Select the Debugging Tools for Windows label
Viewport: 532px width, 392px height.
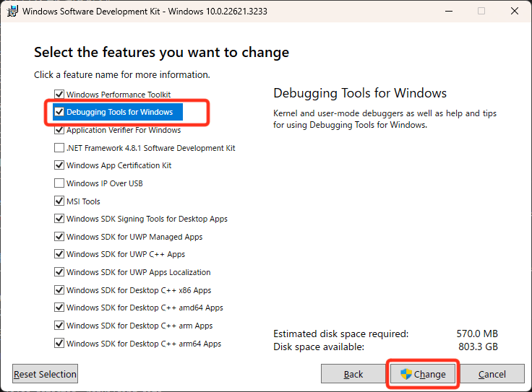point(119,112)
